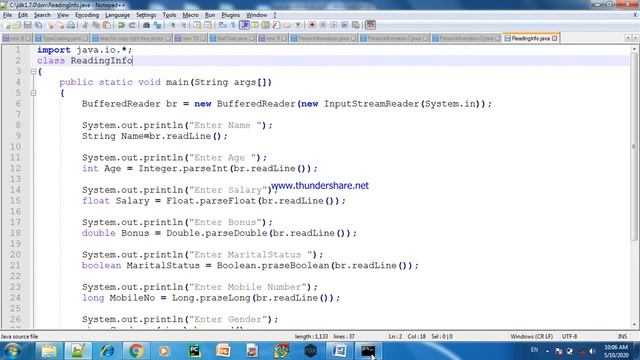
Task: Click the Zoom In toolbar icon
Action: tap(173, 25)
